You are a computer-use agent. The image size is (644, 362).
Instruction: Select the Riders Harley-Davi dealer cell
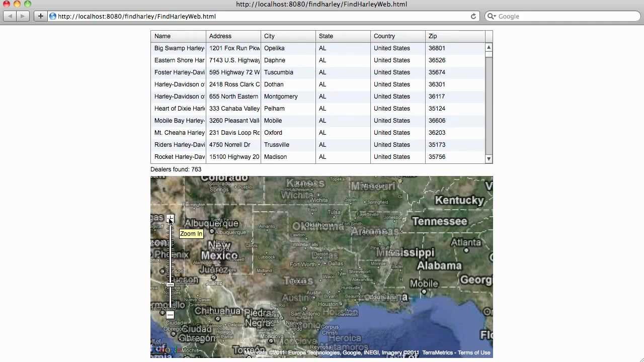click(x=178, y=145)
